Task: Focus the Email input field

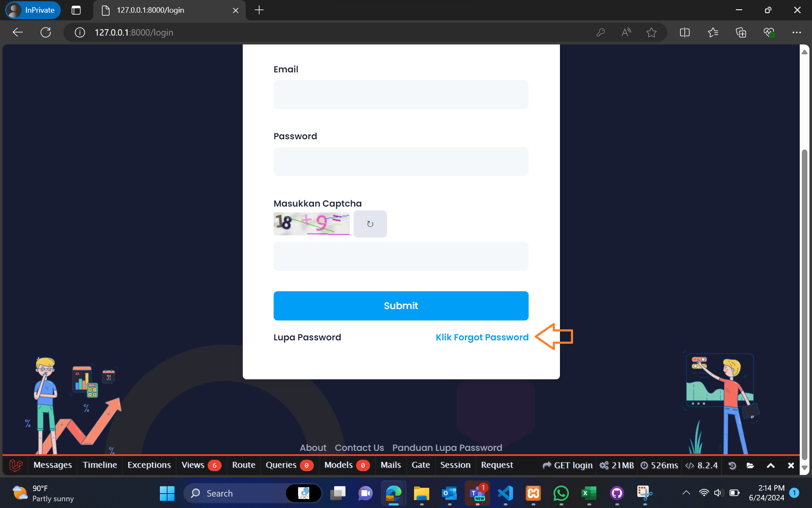Action: pyautogui.click(x=401, y=95)
